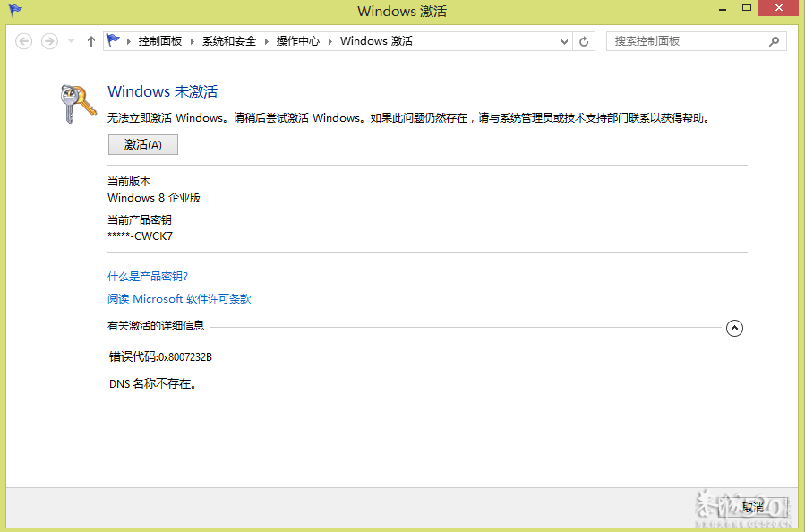Click the flag icon in address bar
The width and height of the screenshot is (805, 532).
(x=113, y=40)
